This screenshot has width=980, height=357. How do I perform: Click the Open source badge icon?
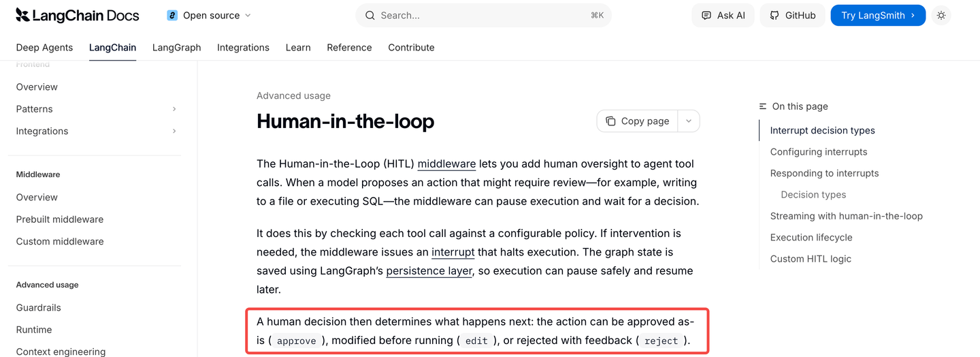pos(172,15)
